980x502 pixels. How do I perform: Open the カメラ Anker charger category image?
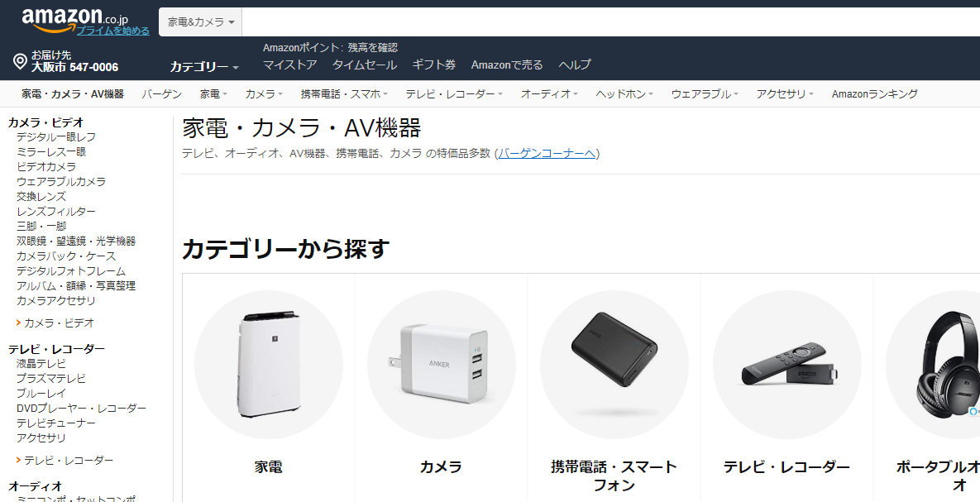(442, 365)
